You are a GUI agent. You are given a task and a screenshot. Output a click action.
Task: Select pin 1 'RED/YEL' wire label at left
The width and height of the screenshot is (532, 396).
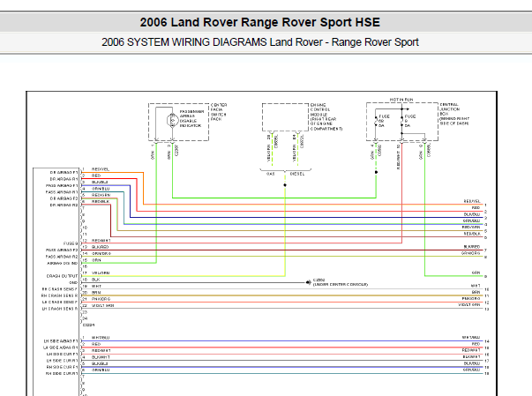click(x=101, y=169)
